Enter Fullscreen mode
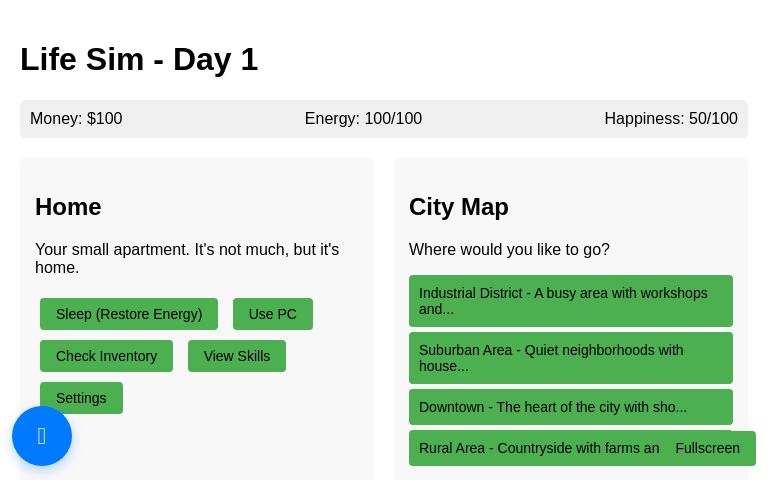The height and width of the screenshot is (480, 768). [x=708, y=448]
